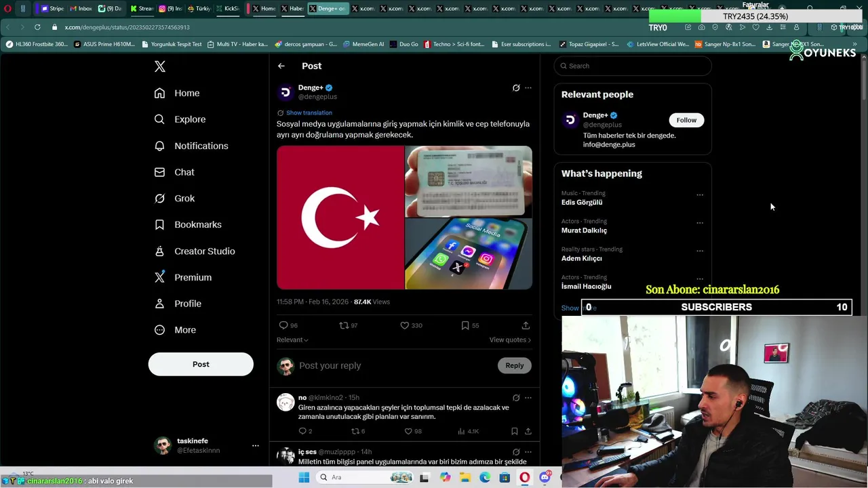Open more options for Murat Dalkılıç trend
This screenshot has height=488, width=868.
[x=700, y=223]
